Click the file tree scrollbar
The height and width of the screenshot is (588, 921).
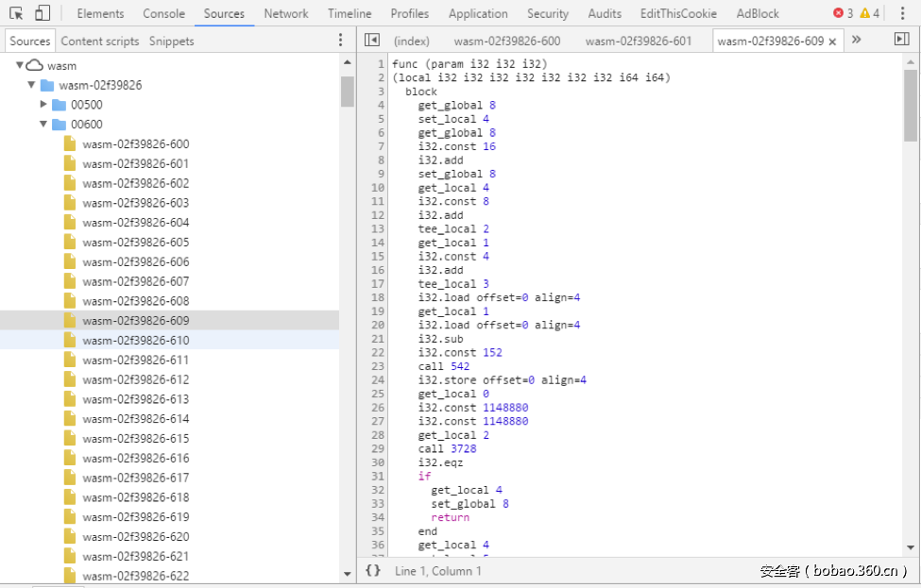click(x=347, y=92)
